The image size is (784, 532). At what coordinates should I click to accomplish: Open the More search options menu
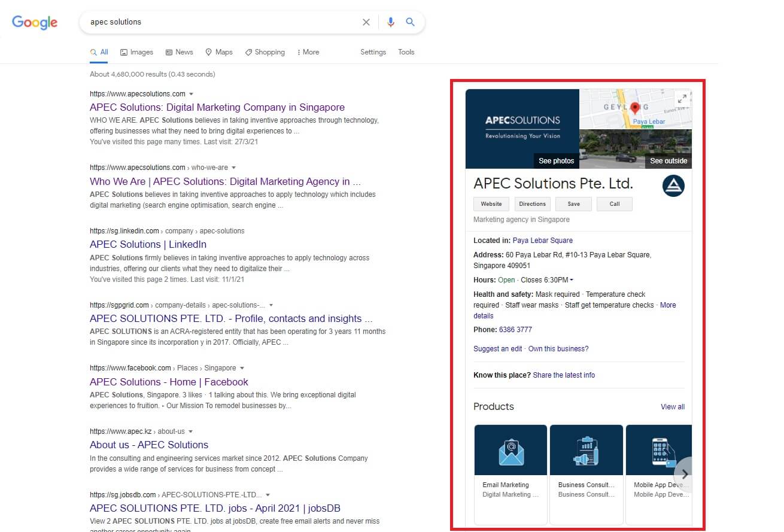tap(308, 52)
